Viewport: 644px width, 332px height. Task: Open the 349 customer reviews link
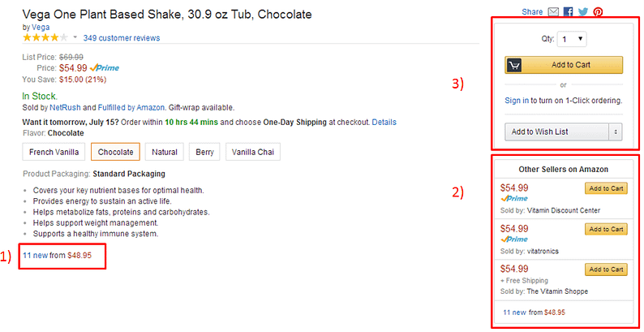(x=122, y=38)
